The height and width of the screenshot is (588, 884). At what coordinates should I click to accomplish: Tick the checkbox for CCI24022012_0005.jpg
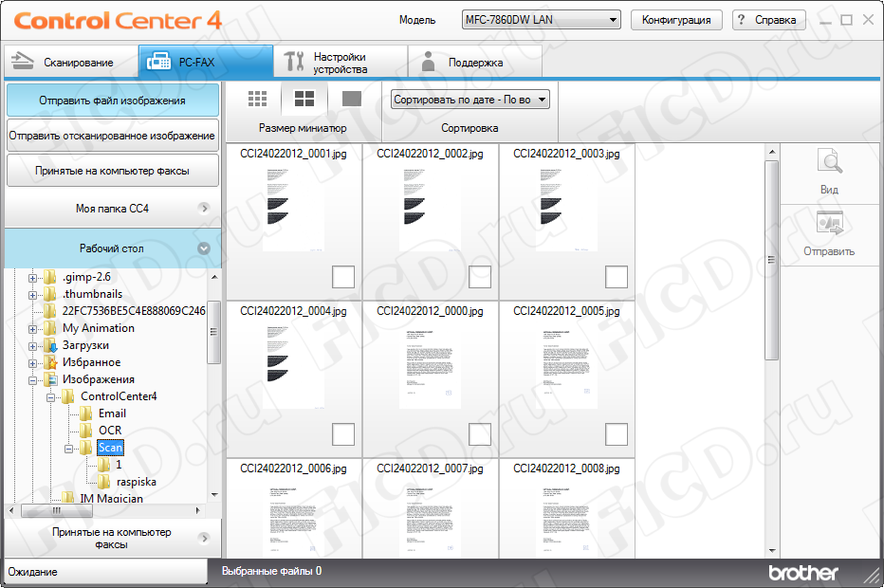pyautogui.click(x=617, y=434)
